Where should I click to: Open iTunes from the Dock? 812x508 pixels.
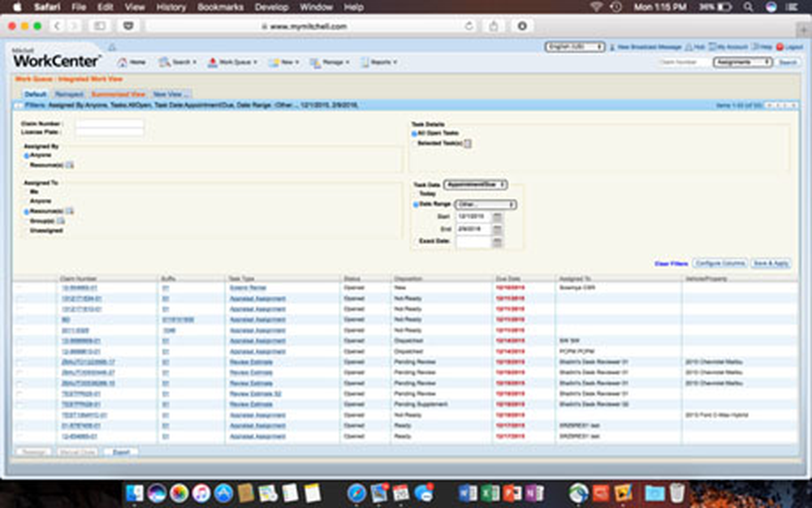pos(201,493)
